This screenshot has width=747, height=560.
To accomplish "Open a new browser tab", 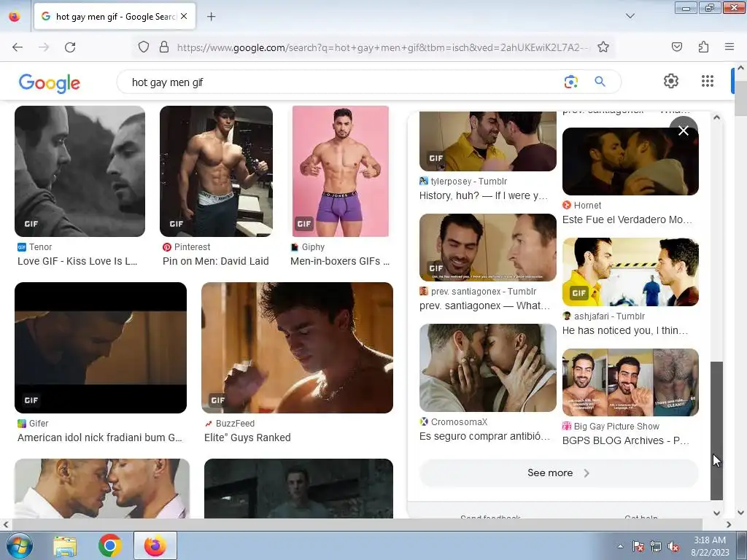I will [x=211, y=17].
